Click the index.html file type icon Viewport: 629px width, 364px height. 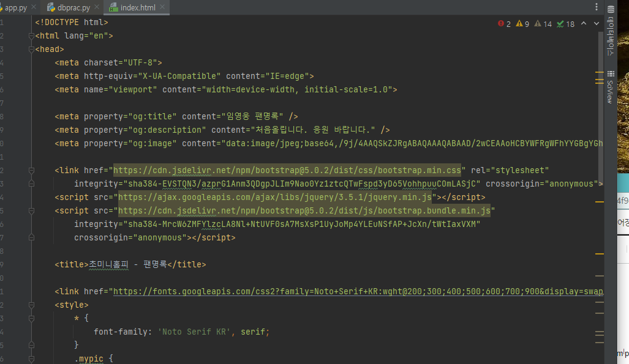coord(114,7)
